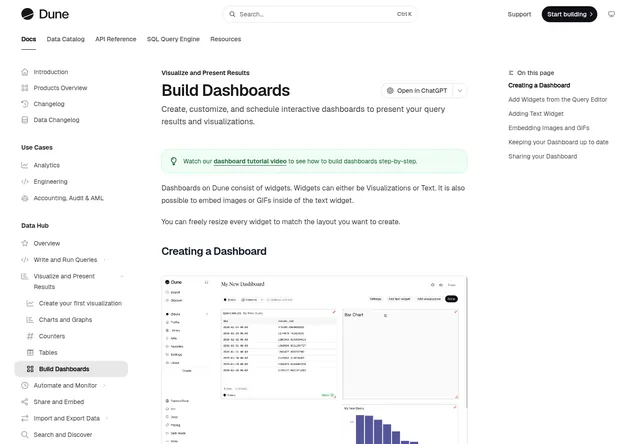Click the Dune logo icon
This screenshot has width=640, height=444.
click(27, 14)
